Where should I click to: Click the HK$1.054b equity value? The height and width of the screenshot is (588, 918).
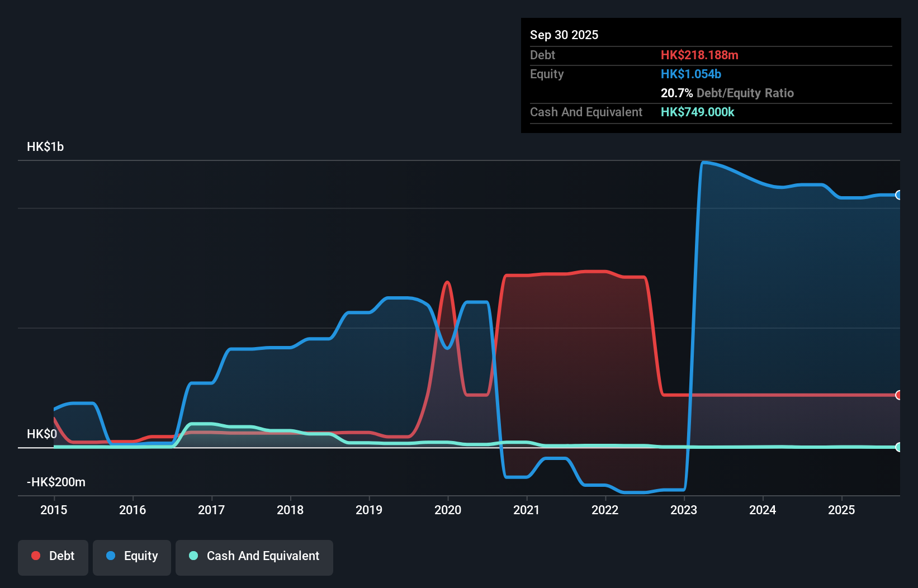(x=691, y=74)
